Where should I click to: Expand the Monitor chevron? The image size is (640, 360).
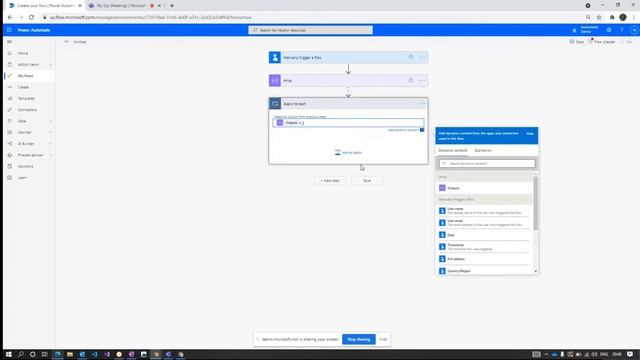pos(51,132)
